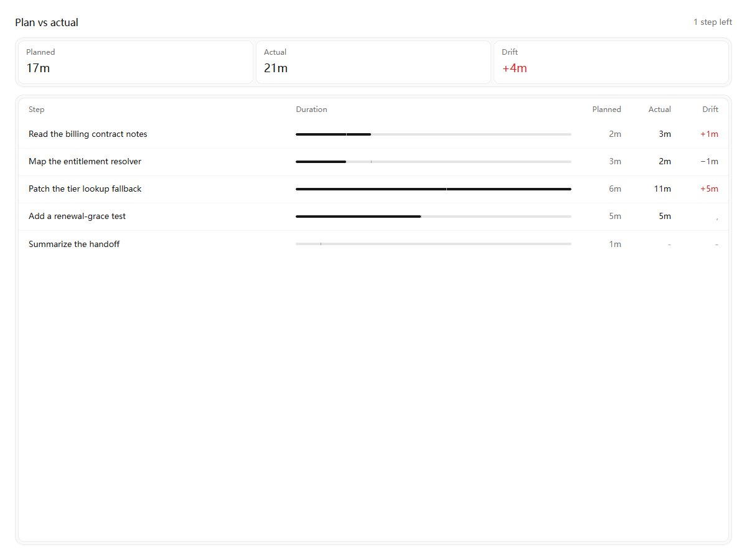
Task: Select the 'Read the billing contract notes' step
Action: [x=374, y=134]
